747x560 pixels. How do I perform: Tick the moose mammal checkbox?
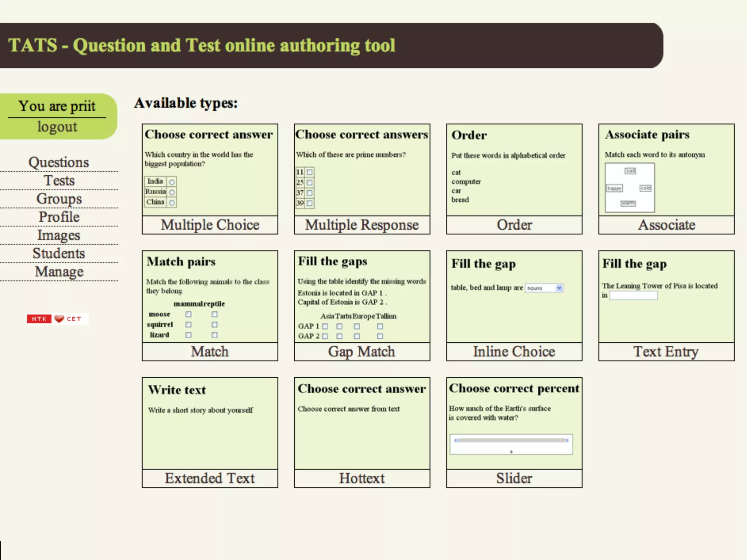[x=188, y=314]
